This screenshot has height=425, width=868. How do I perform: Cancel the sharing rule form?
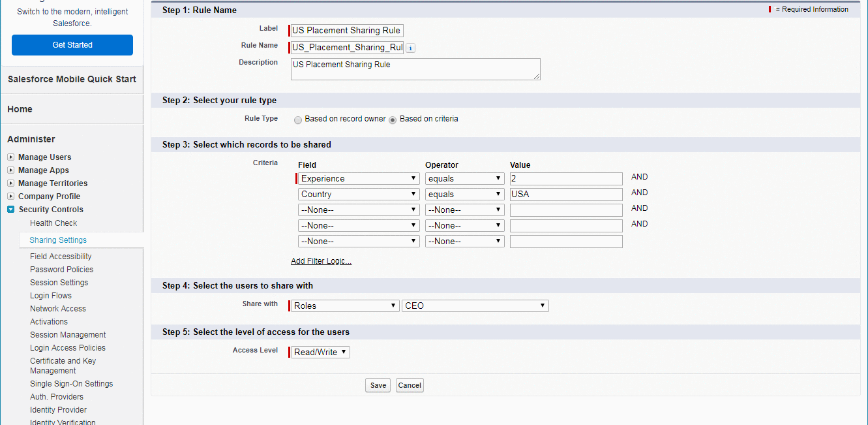point(410,385)
